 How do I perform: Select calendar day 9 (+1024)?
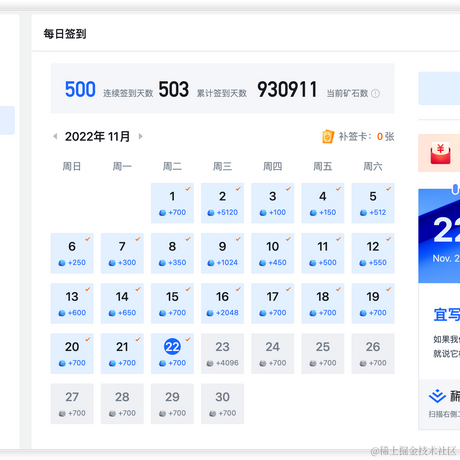click(222, 253)
